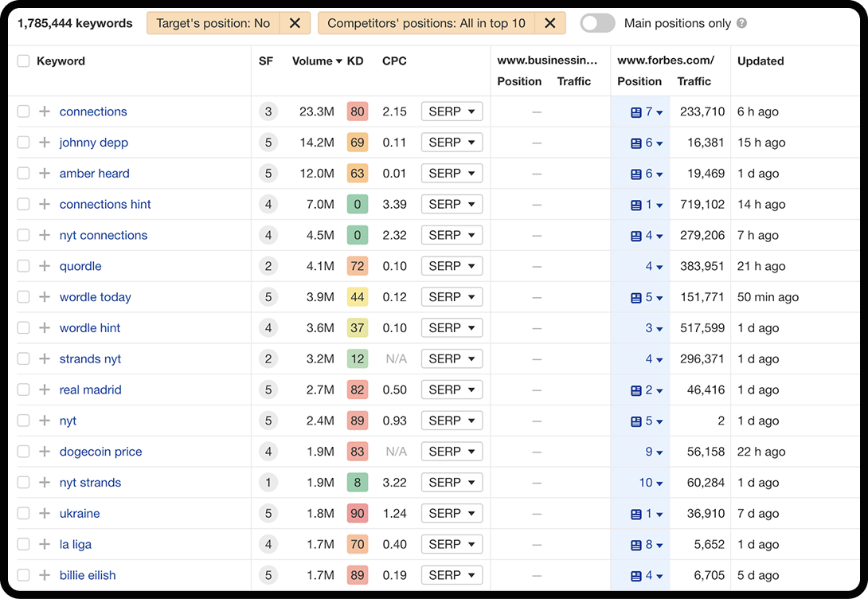Click the plus icon beside 'quordle'

point(45,266)
